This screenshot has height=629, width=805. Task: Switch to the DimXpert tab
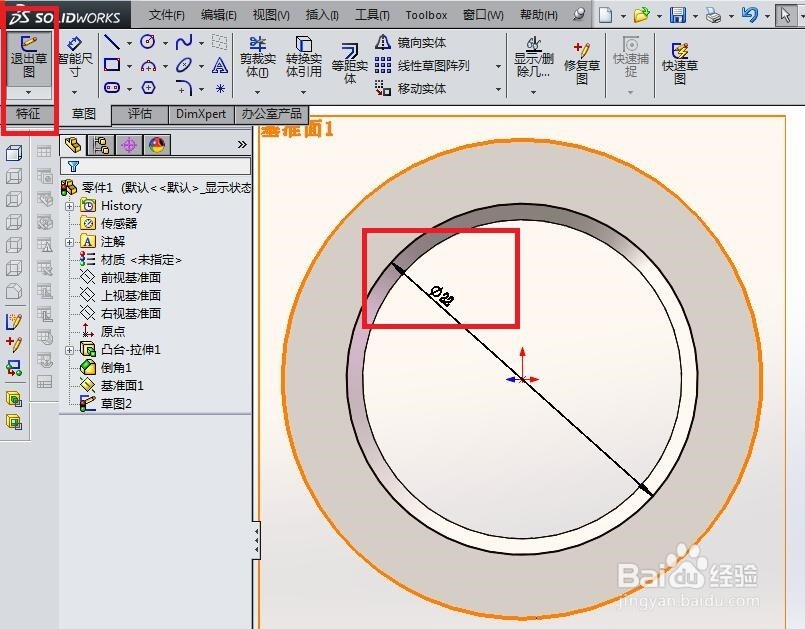coord(201,113)
